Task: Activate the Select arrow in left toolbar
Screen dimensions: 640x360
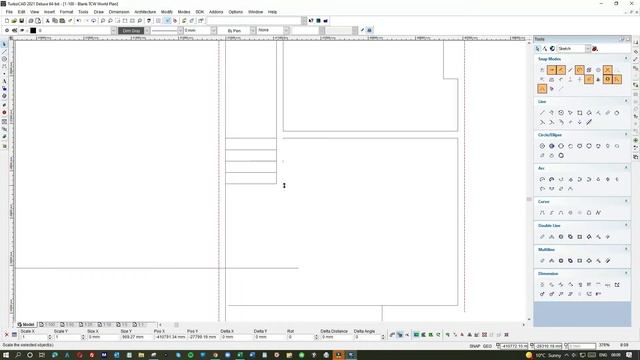Action: pyautogui.click(x=4, y=44)
